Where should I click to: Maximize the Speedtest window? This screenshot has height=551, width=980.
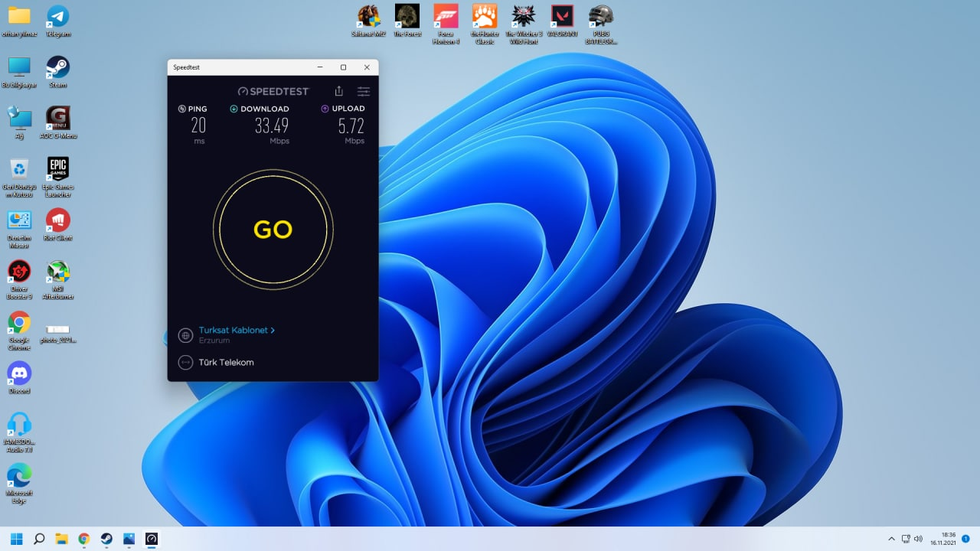[x=343, y=67]
